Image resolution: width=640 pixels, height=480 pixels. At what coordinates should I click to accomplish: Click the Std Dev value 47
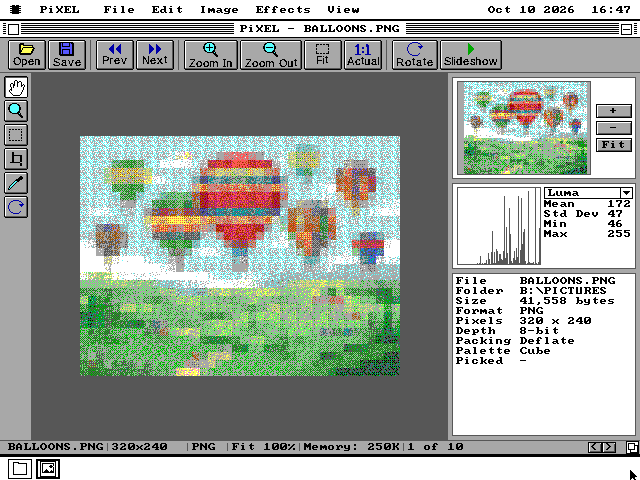click(x=615, y=214)
